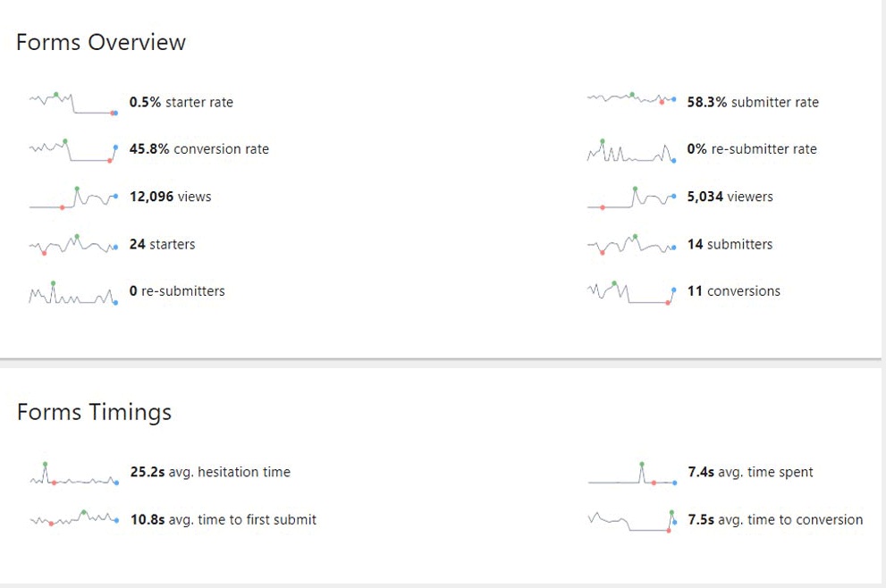Open the 7.5s avg. time to conversion metric
Image resolution: width=886 pixels, height=588 pixels.
tap(775, 520)
